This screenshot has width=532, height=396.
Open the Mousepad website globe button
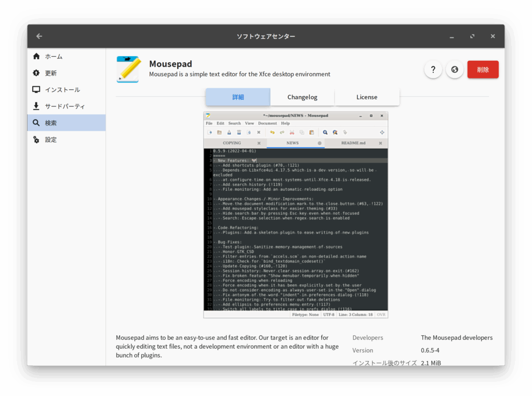454,70
